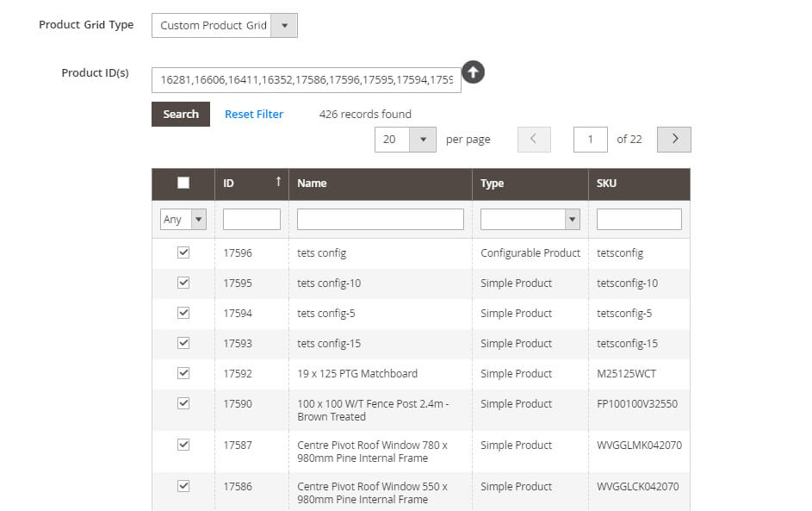812x511 pixels.
Task: Click ID cell '17587'
Action: click(x=238, y=445)
